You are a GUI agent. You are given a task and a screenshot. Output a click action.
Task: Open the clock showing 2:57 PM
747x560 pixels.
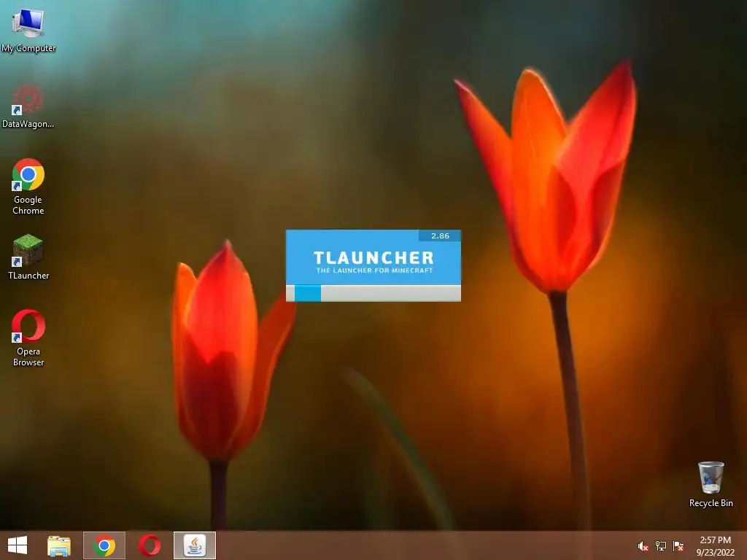(x=715, y=545)
